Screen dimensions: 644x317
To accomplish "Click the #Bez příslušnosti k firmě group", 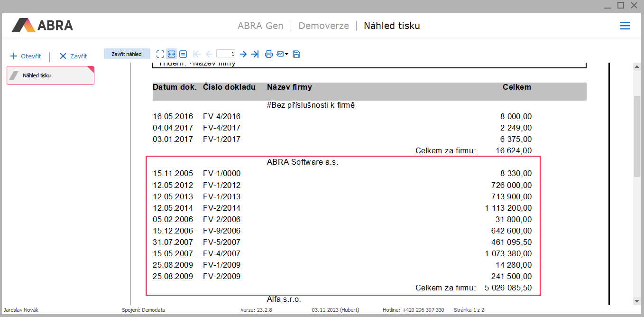I will 311,105.
